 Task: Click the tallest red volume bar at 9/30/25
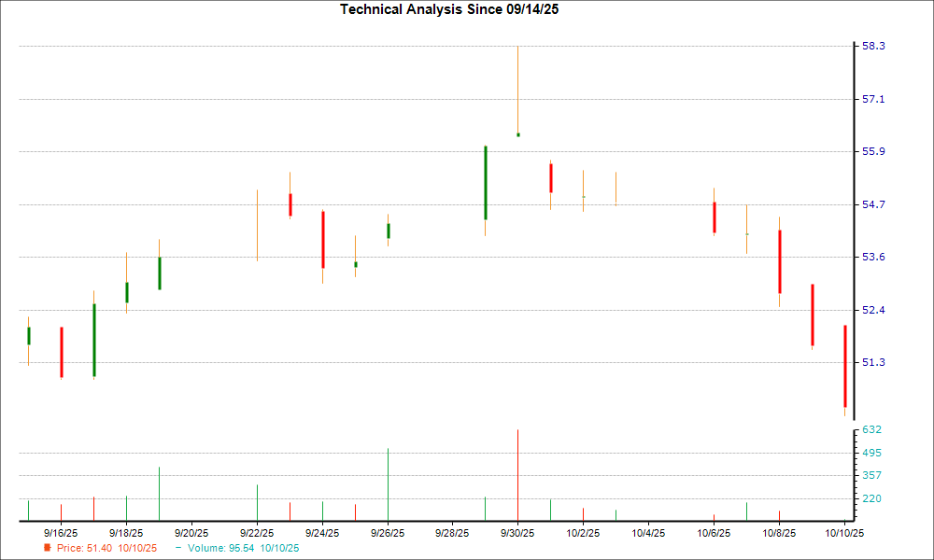pos(518,474)
